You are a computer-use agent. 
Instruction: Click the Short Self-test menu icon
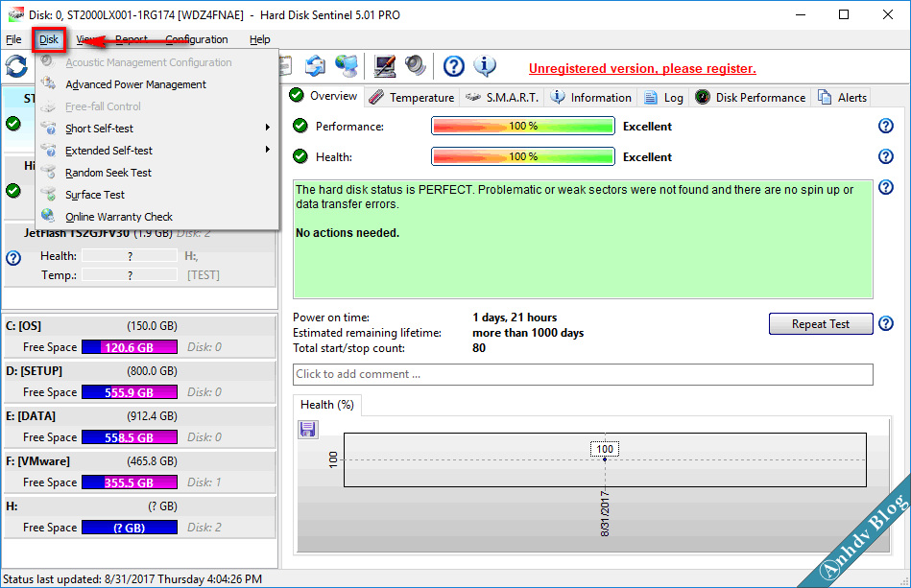pos(49,128)
